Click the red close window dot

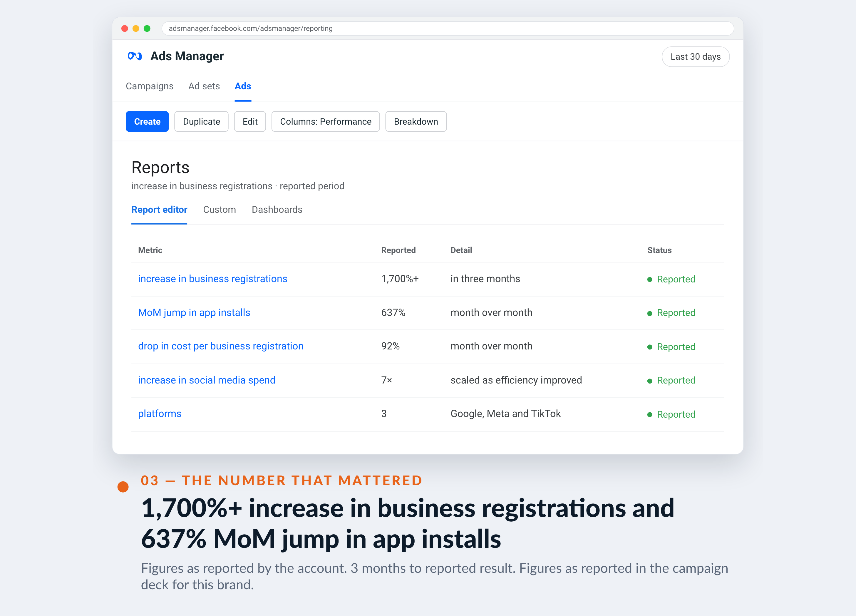[x=125, y=28]
